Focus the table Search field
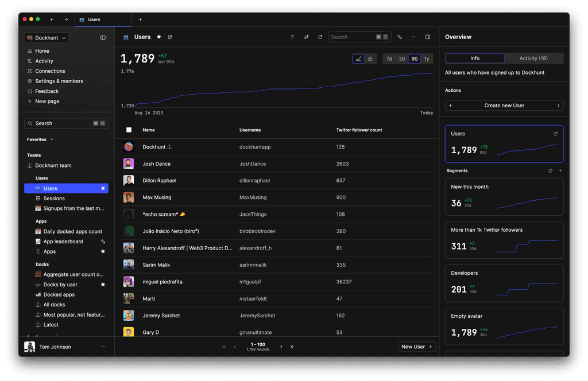The height and width of the screenshot is (381, 588). [359, 37]
